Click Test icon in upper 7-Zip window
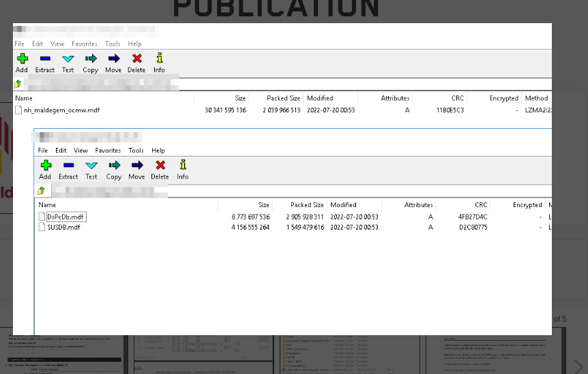 click(x=68, y=59)
